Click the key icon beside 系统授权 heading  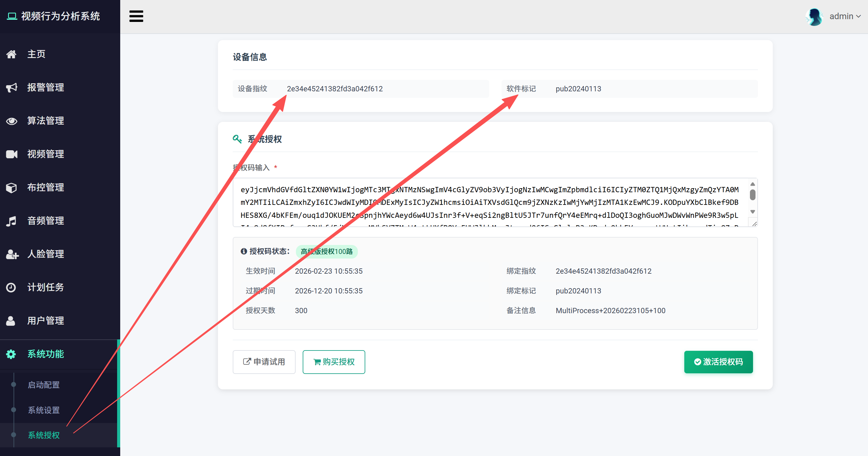pyautogui.click(x=237, y=139)
